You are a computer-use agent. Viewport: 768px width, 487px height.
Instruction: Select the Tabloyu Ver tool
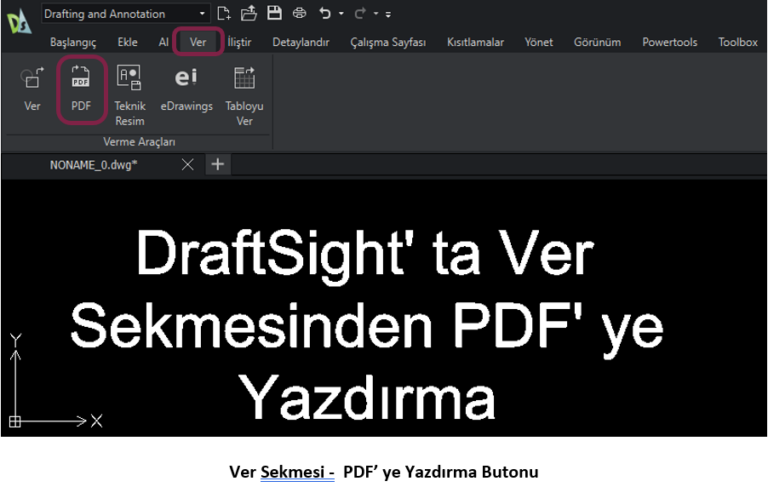tap(244, 80)
